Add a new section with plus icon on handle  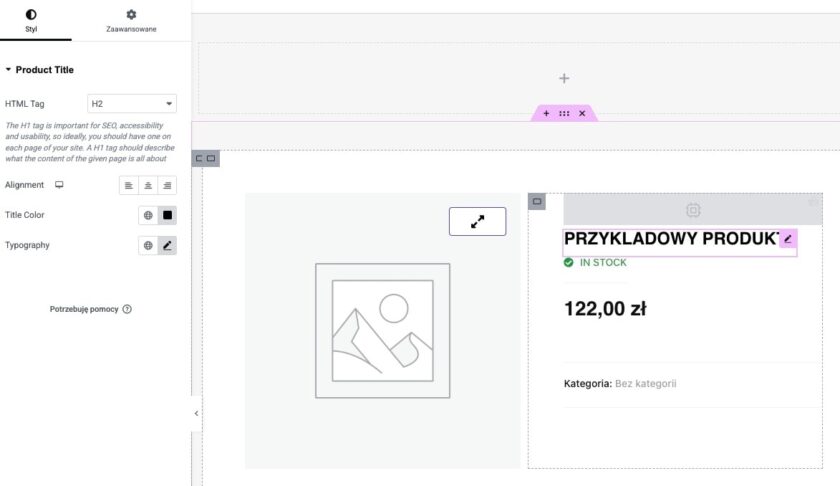546,114
